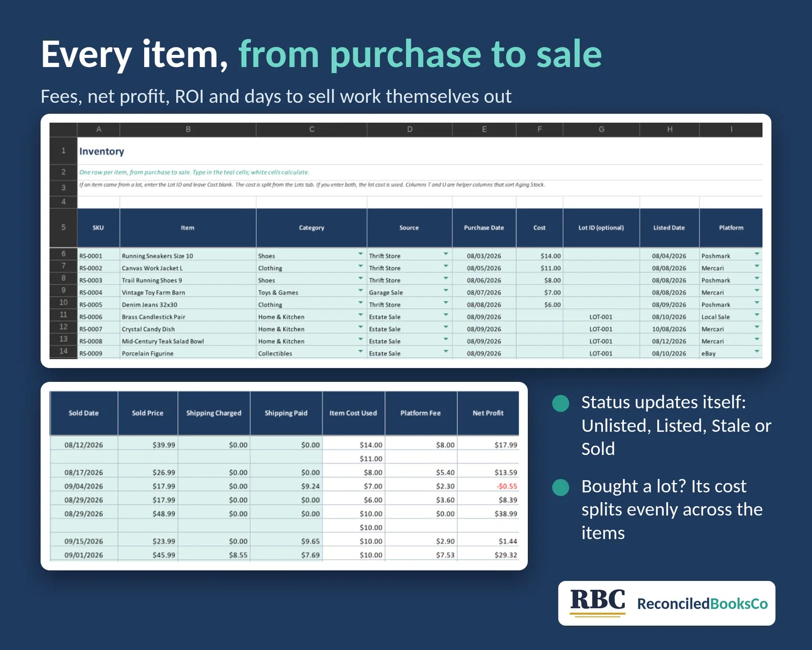Click the Net Profit header

488,413
